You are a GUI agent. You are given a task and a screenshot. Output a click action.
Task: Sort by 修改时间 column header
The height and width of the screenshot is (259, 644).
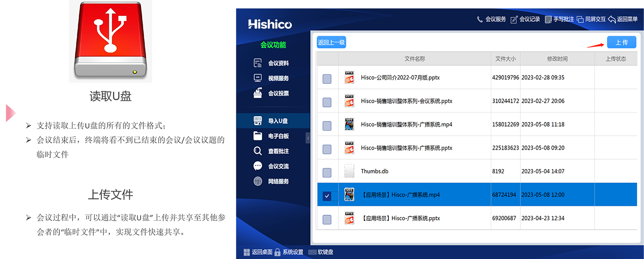pos(557,59)
